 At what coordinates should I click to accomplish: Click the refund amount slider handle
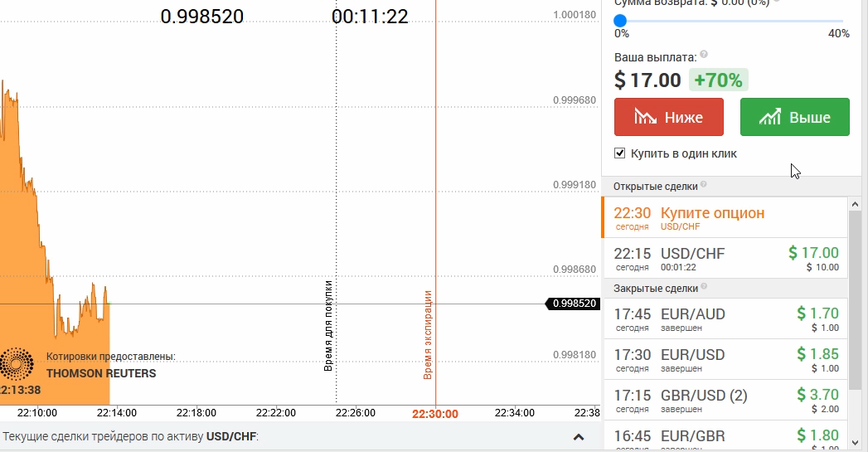tap(620, 20)
